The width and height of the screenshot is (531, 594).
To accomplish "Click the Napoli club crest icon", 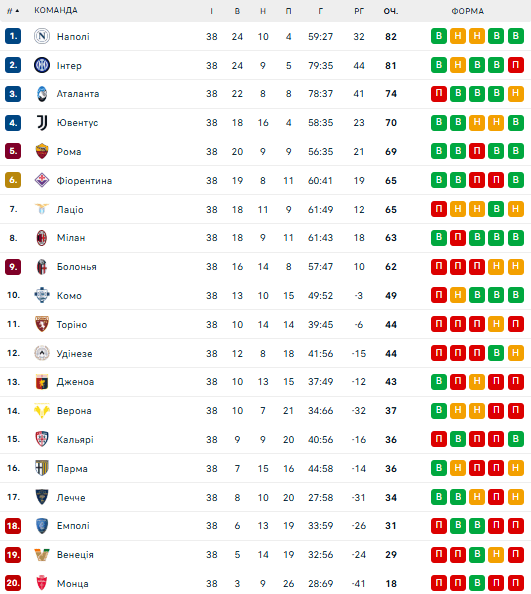I will click(x=42, y=36).
